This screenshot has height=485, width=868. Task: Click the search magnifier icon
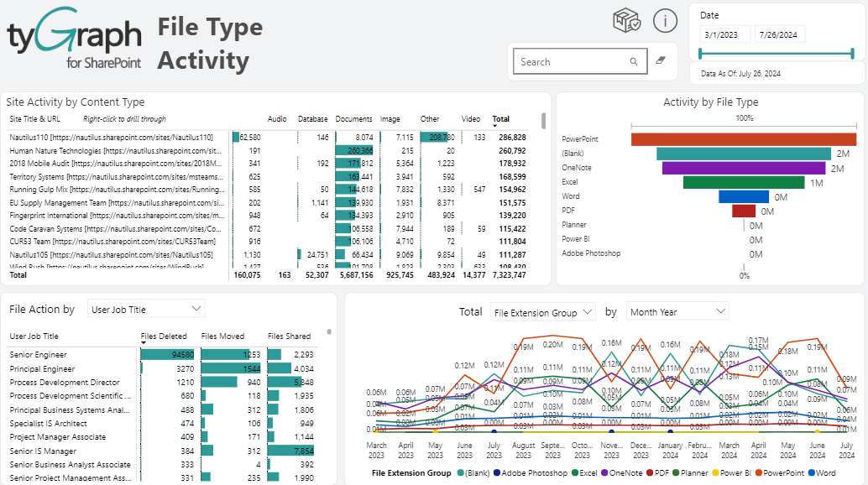pyautogui.click(x=634, y=60)
